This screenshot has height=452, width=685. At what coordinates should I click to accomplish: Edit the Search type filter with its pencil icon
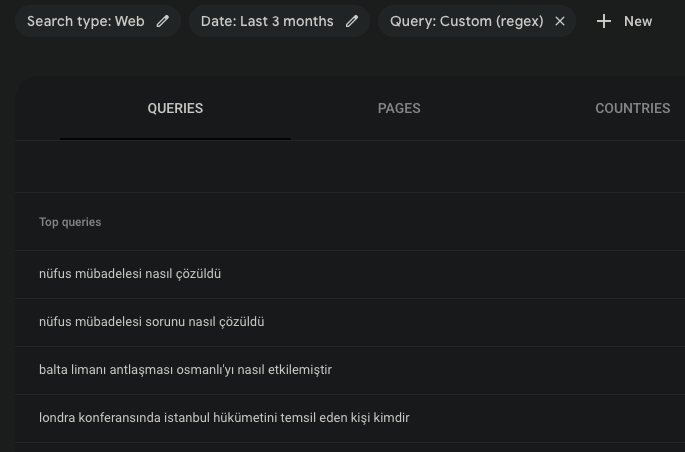coord(163,21)
